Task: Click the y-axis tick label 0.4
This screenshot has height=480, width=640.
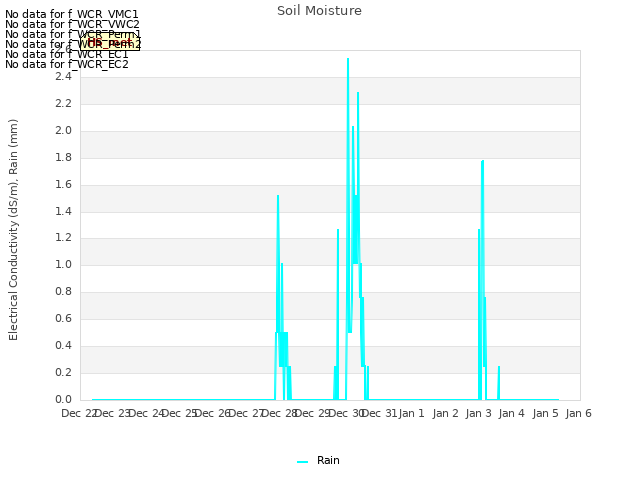Action: click(63, 345)
